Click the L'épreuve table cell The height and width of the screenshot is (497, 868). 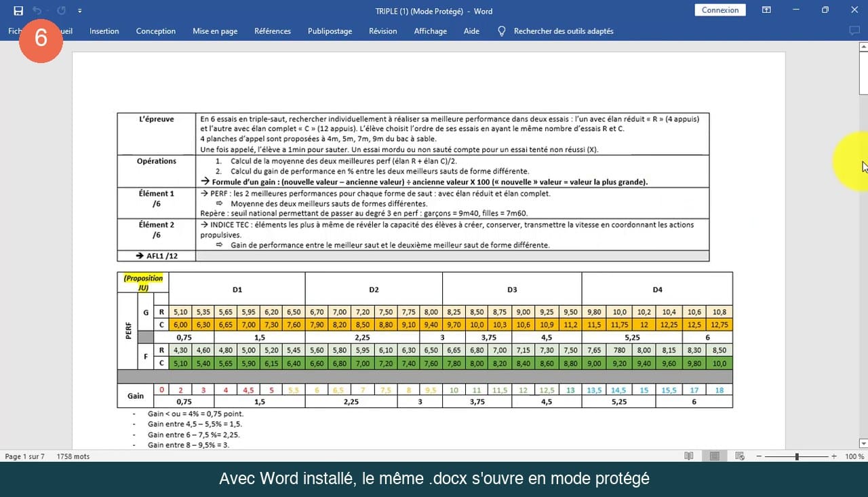pyautogui.click(x=157, y=134)
